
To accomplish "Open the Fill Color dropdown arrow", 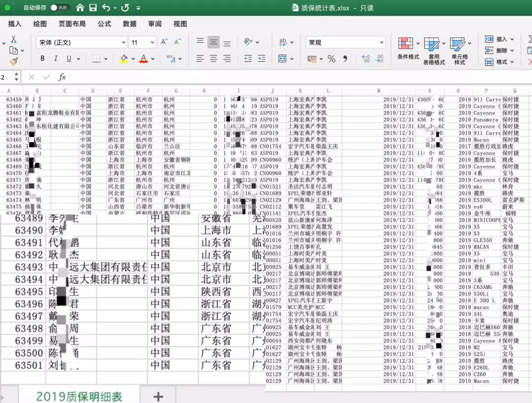I will click(133, 59).
